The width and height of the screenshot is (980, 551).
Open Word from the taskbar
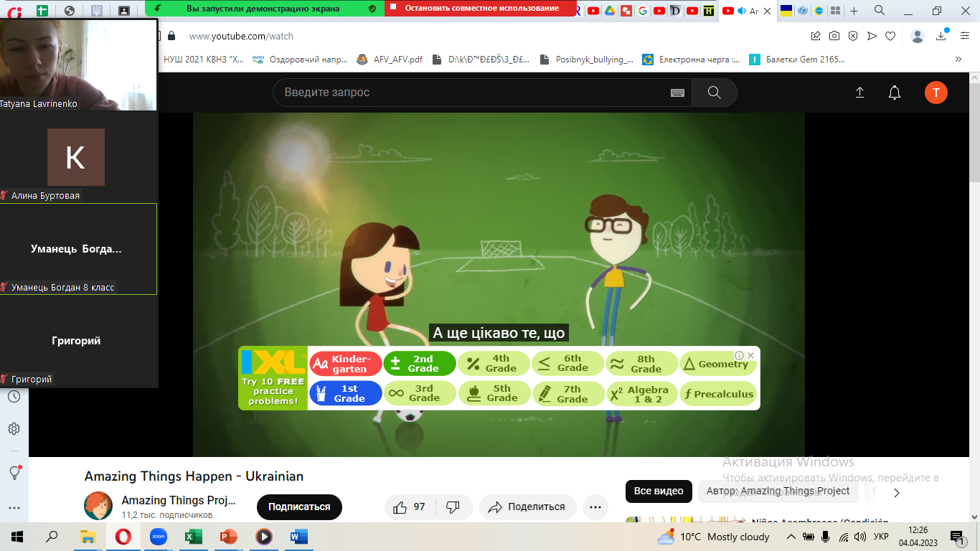tap(298, 537)
